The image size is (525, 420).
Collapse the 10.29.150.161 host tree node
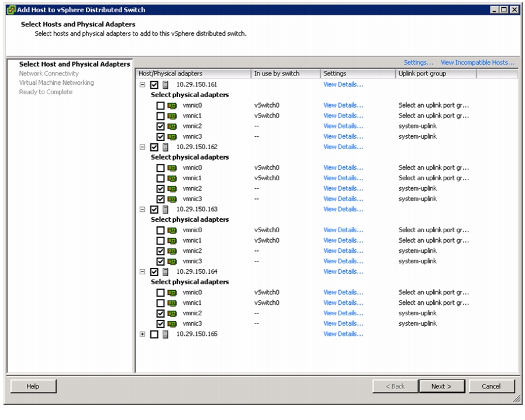pos(142,85)
